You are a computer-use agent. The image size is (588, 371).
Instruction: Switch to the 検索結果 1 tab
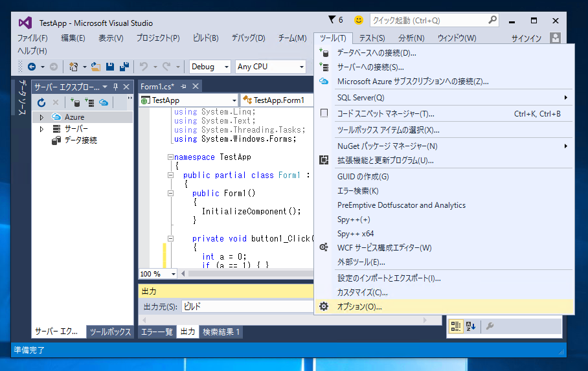pos(221,332)
